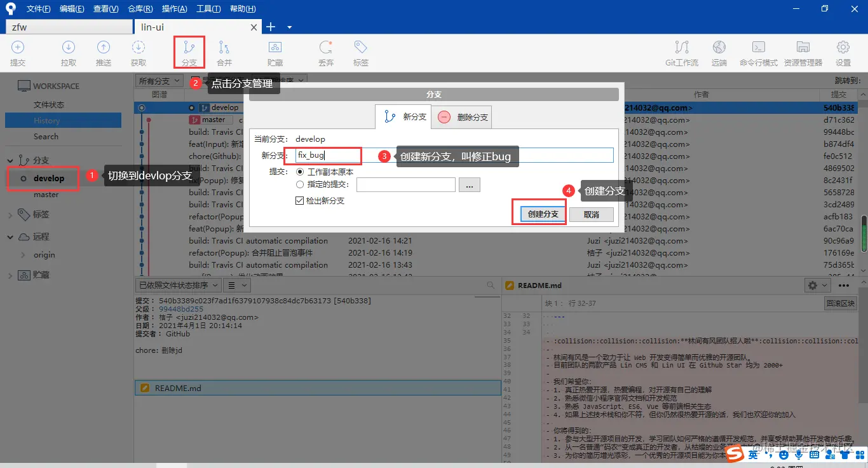Click 回滚区块 reverse hunk button
Image resolution: width=868 pixels, height=468 pixels.
click(841, 303)
